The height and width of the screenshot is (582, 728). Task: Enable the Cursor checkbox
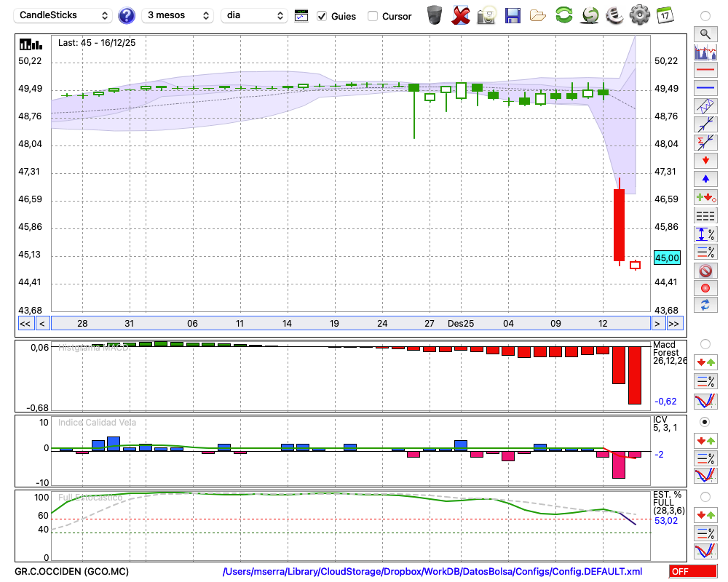[x=373, y=16]
